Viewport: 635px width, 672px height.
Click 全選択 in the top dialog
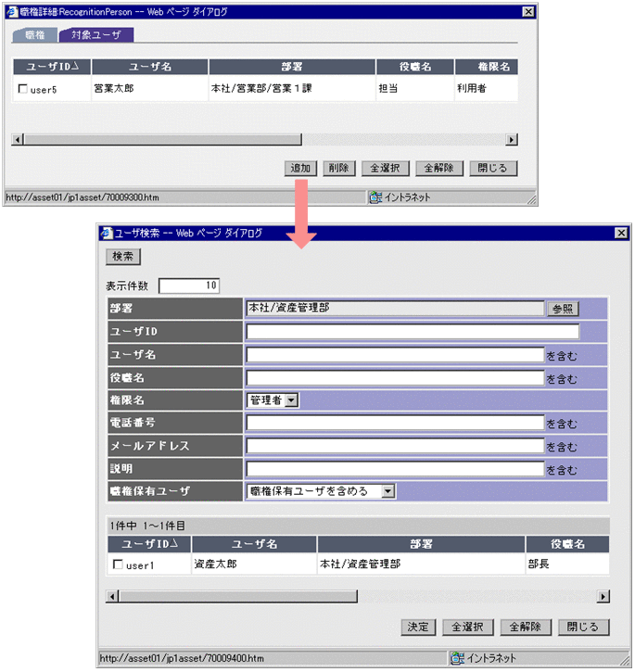(386, 168)
